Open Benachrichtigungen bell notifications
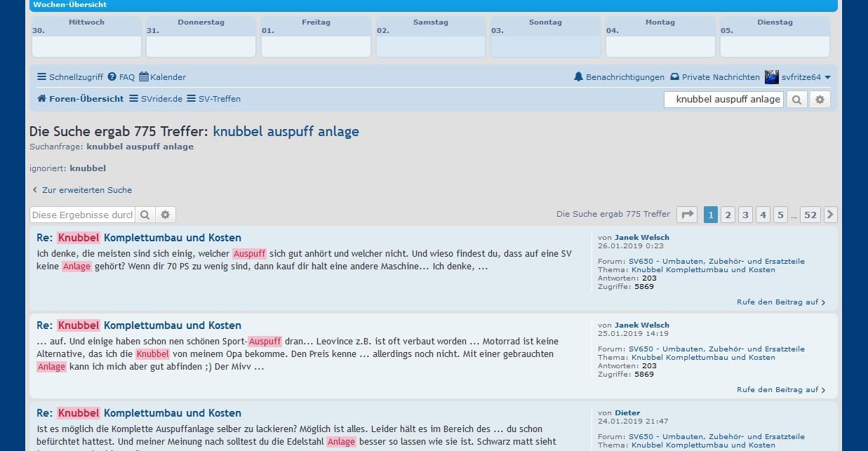 pos(619,77)
